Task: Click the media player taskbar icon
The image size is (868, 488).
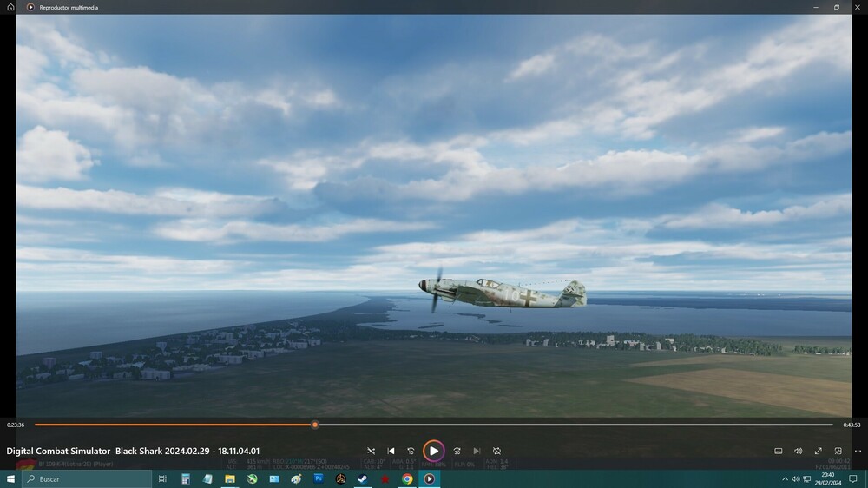Action: click(x=429, y=478)
